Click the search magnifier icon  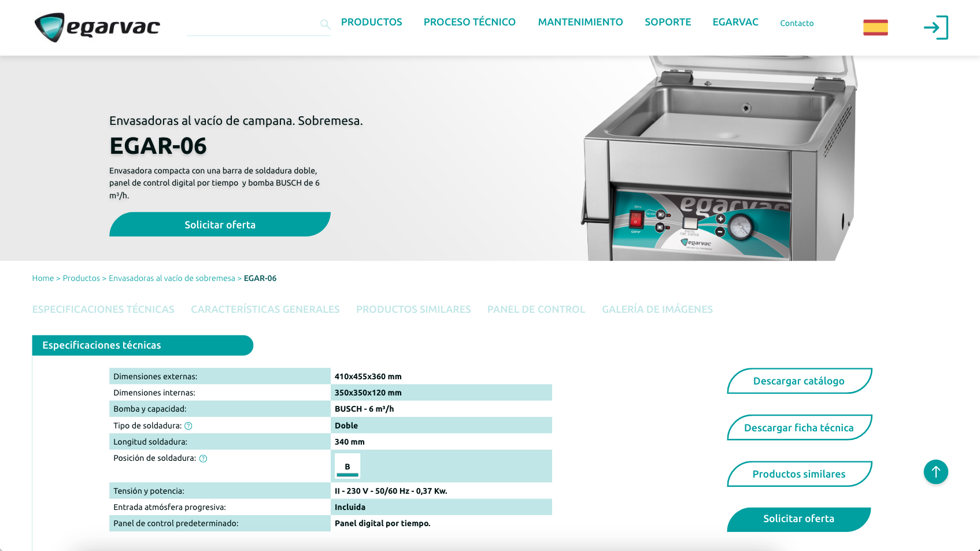pyautogui.click(x=325, y=24)
